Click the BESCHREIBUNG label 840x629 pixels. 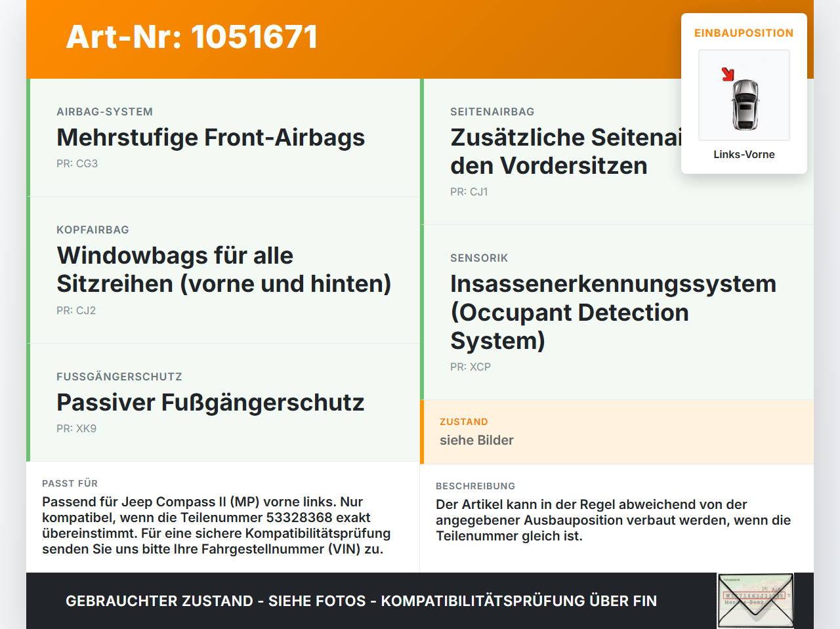475,486
